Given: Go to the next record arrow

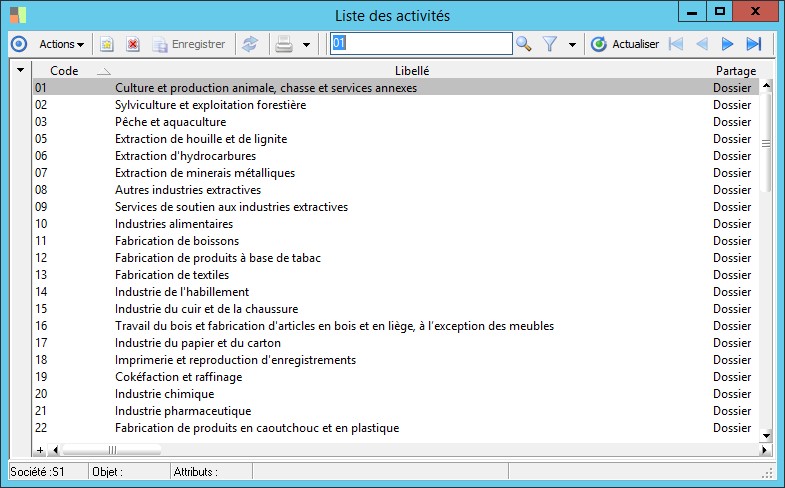Looking at the screenshot, I should [x=727, y=44].
